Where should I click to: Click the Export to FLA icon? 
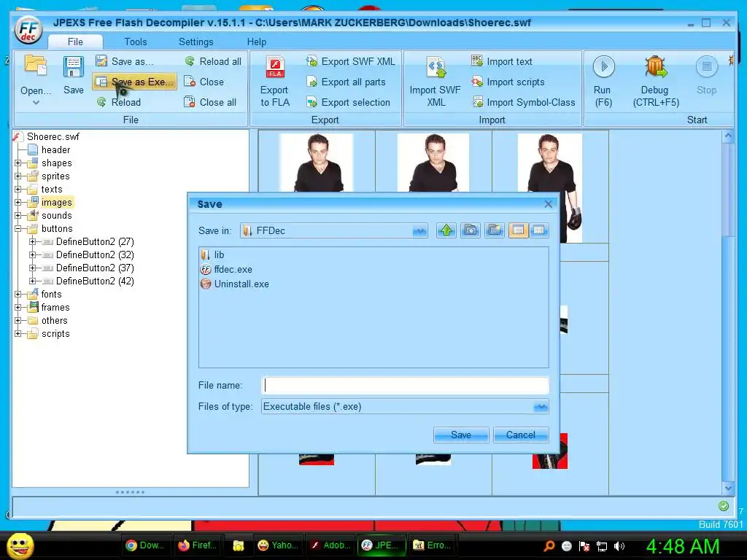(x=275, y=67)
